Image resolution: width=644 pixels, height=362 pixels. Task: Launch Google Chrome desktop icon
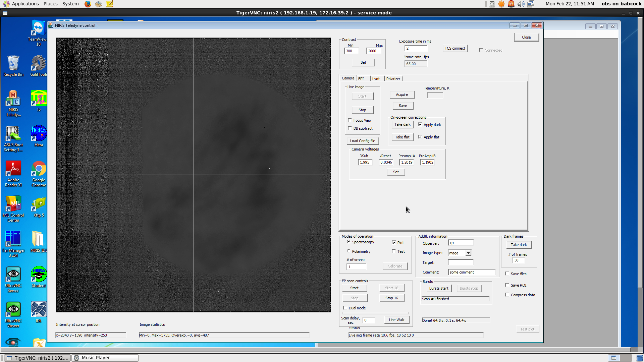39,174
